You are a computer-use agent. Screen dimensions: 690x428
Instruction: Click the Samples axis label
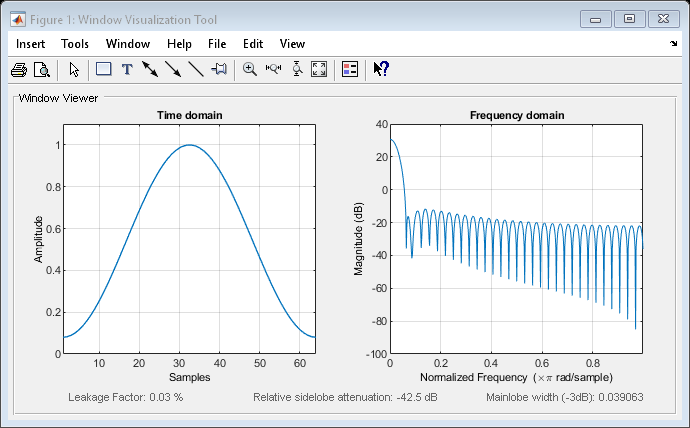click(x=190, y=377)
